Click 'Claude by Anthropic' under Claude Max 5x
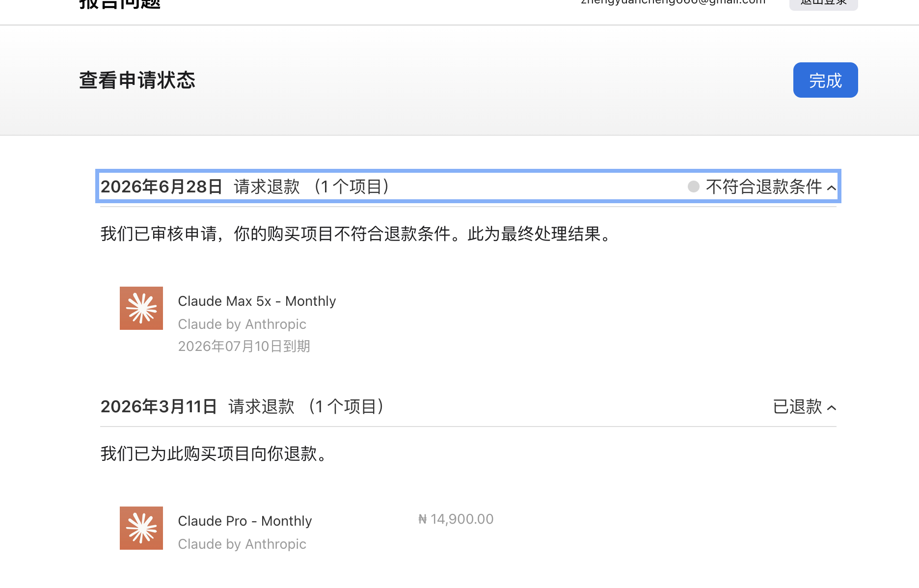This screenshot has width=919, height=588. (x=242, y=324)
